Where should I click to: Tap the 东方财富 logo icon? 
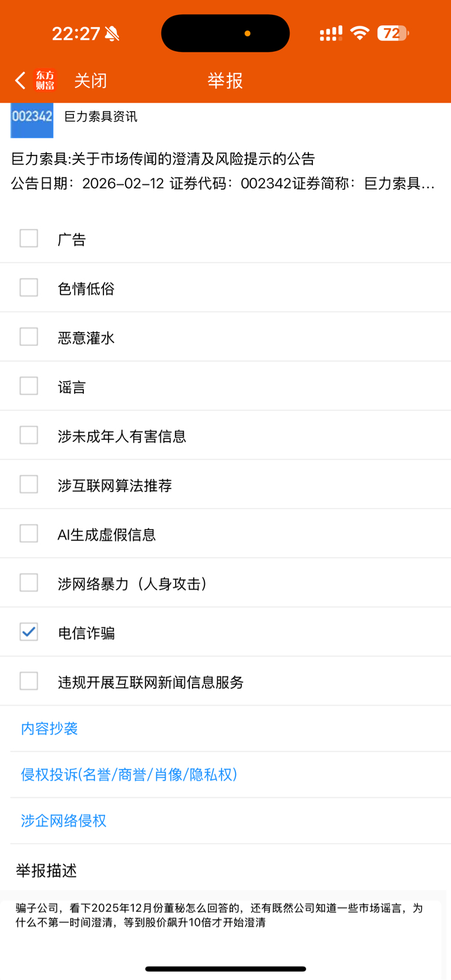[x=45, y=80]
